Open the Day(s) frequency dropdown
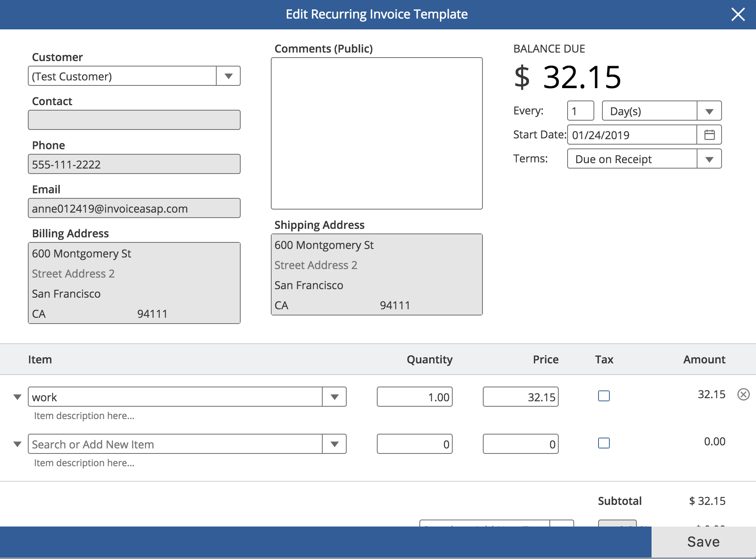Viewport: 756px width, 559px height. 709,111
